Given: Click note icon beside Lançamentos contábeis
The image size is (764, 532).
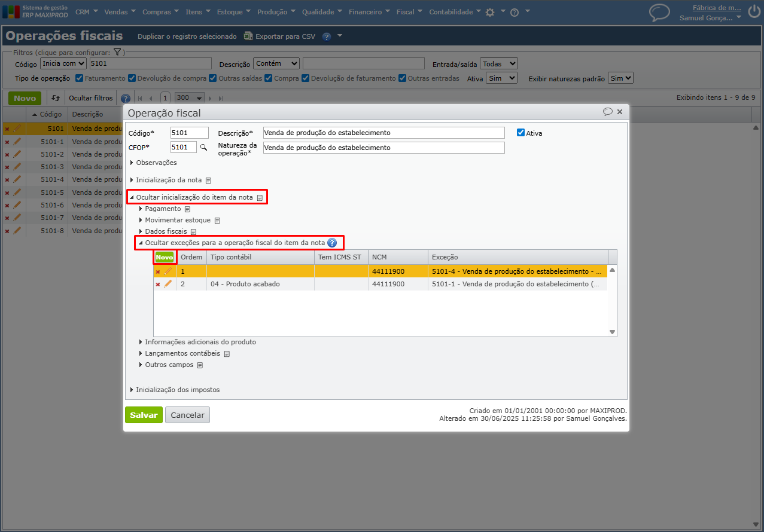Looking at the screenshot, I should point(227,354).
